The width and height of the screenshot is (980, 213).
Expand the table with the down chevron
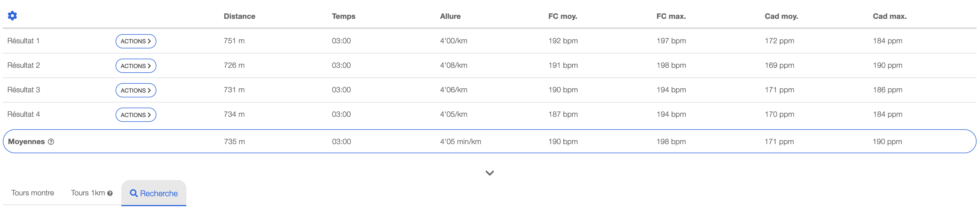tap(490, 173)
